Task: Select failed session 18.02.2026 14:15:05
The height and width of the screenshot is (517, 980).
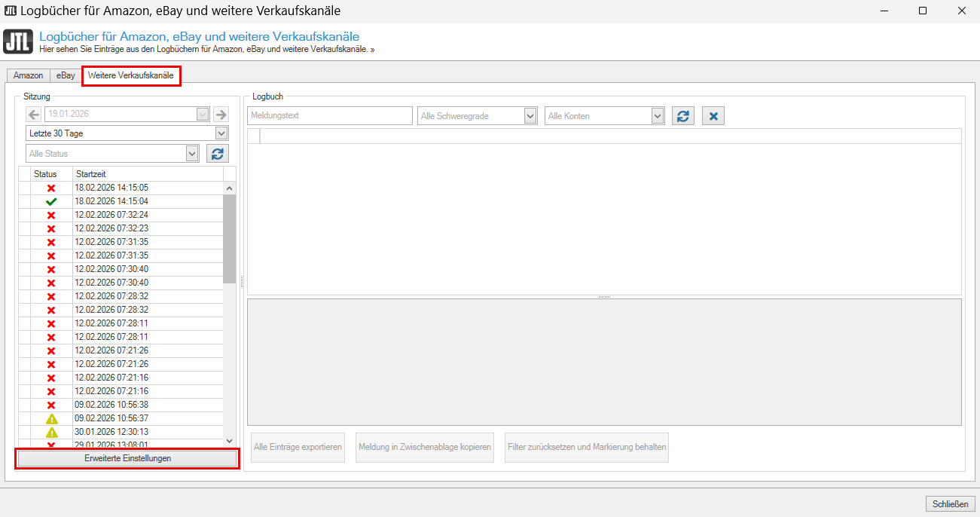Action: [x=111, y=188]
